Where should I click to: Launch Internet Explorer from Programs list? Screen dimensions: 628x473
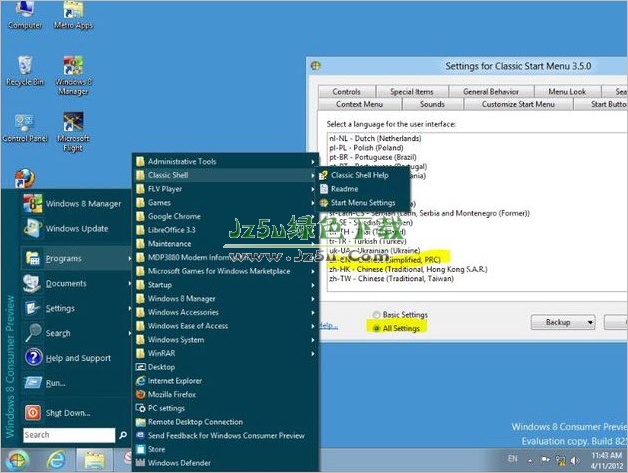tap(225, 381)
